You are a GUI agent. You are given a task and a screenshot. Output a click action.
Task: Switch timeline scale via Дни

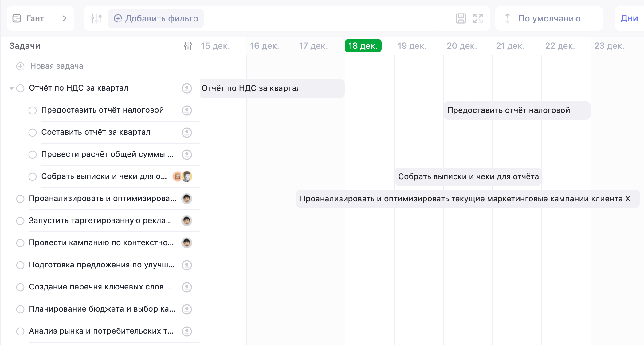pos(629,18)
